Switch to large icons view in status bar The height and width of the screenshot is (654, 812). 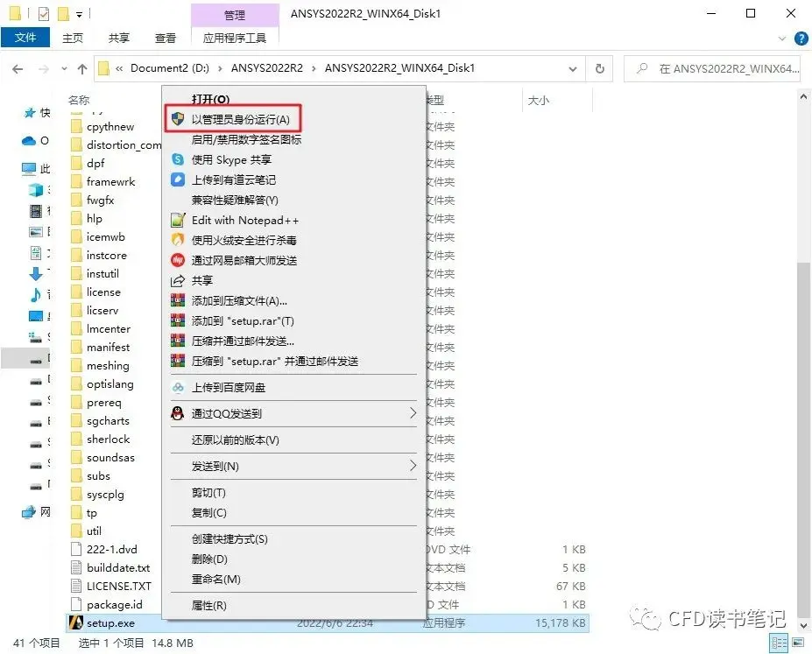[798, 643]
